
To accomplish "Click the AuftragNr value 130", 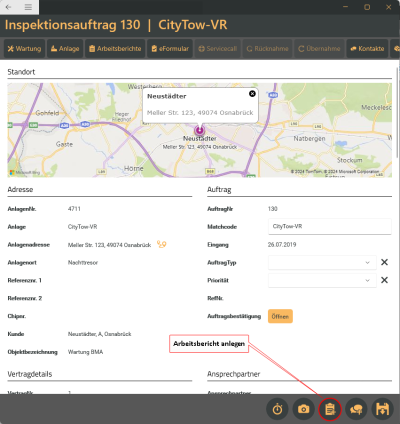I will (x=273, y=209).
